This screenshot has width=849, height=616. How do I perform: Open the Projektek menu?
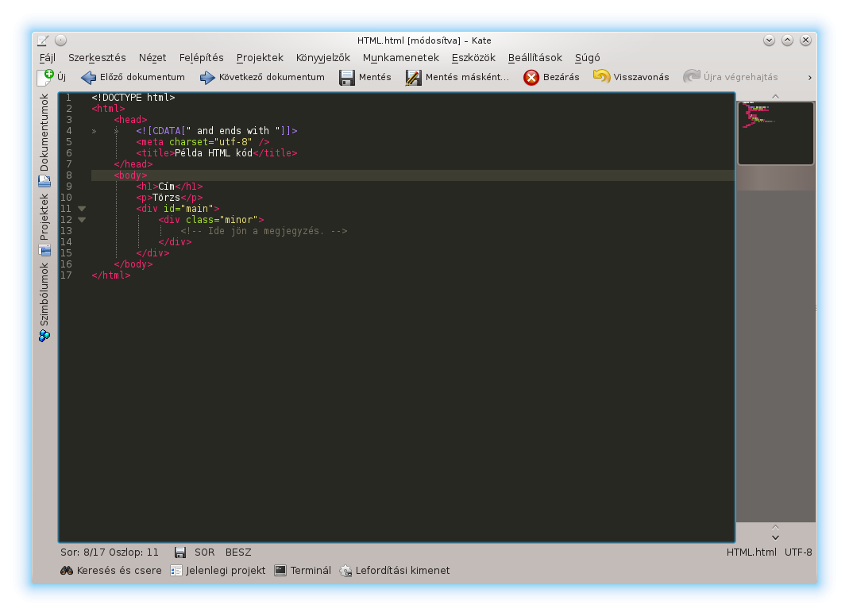click(x=260, y=57)
